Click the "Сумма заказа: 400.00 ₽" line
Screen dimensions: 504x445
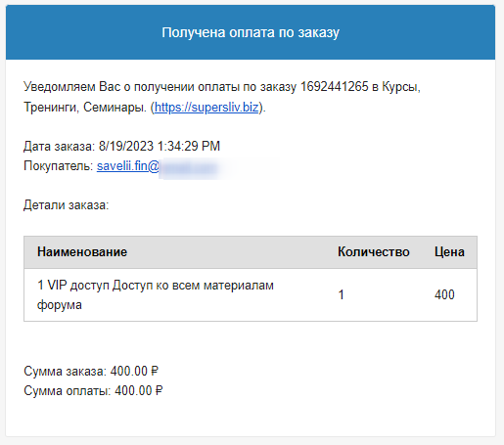click(x=91, y=372)
